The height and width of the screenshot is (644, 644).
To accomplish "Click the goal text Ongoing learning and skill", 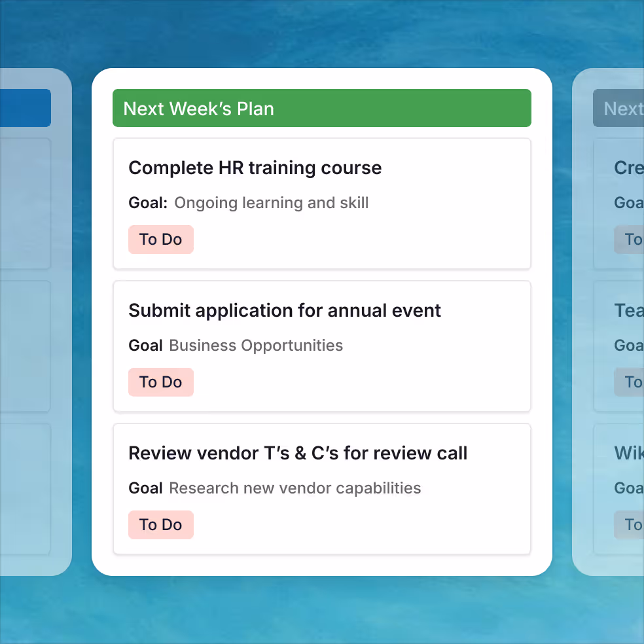I will [271, 203].
